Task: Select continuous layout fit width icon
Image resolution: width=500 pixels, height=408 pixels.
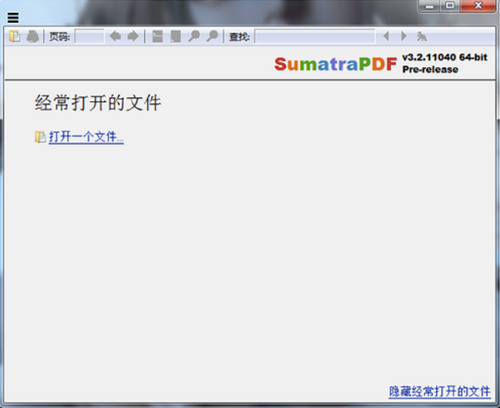Action: tap(157, 36)
